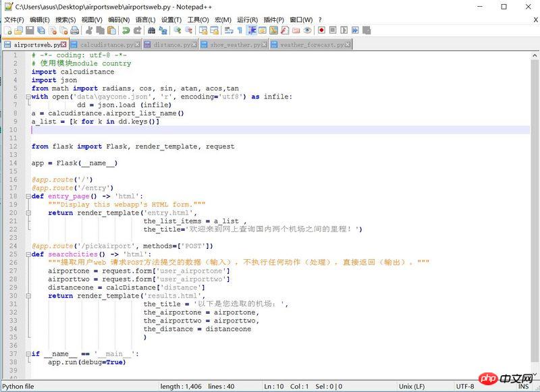Open the 宏(M) menu
540x392 pixels.
click(x=223, y=20)
